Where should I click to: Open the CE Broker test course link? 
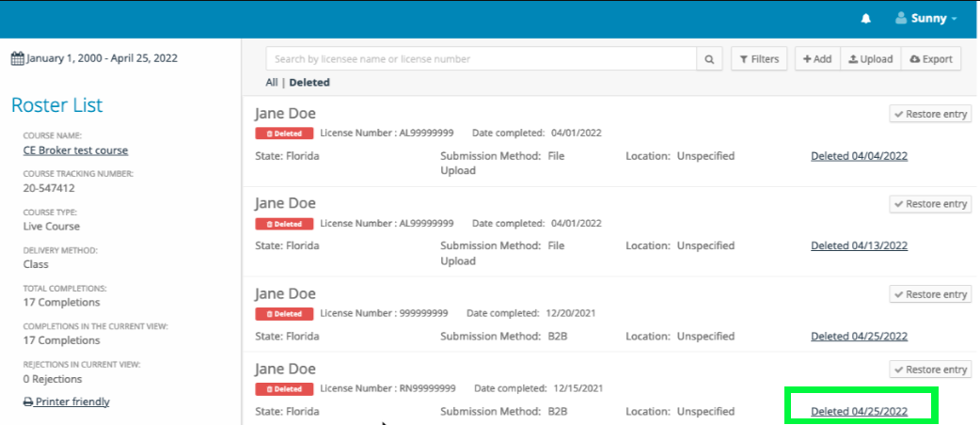coord(75,150)
